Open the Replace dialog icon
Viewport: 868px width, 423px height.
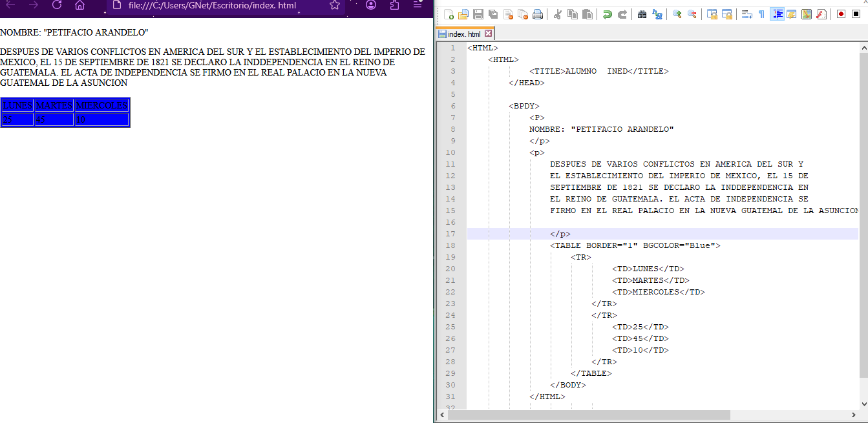pos(657,14)
